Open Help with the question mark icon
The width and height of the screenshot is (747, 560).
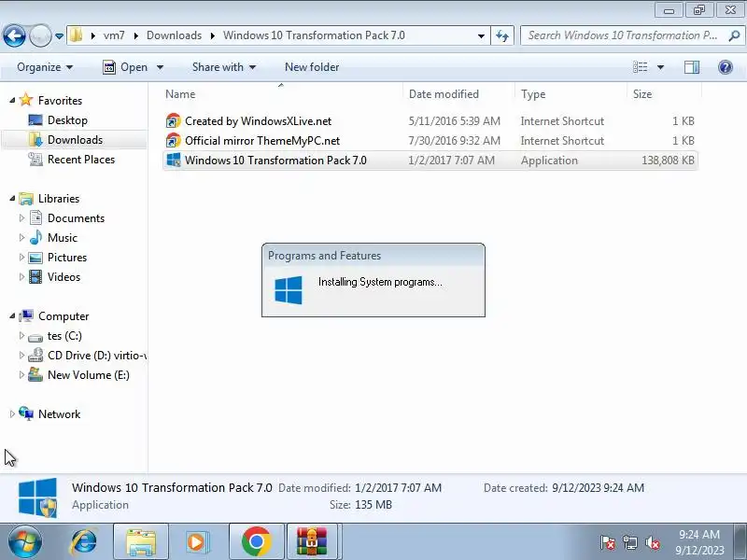pos(726,67)
